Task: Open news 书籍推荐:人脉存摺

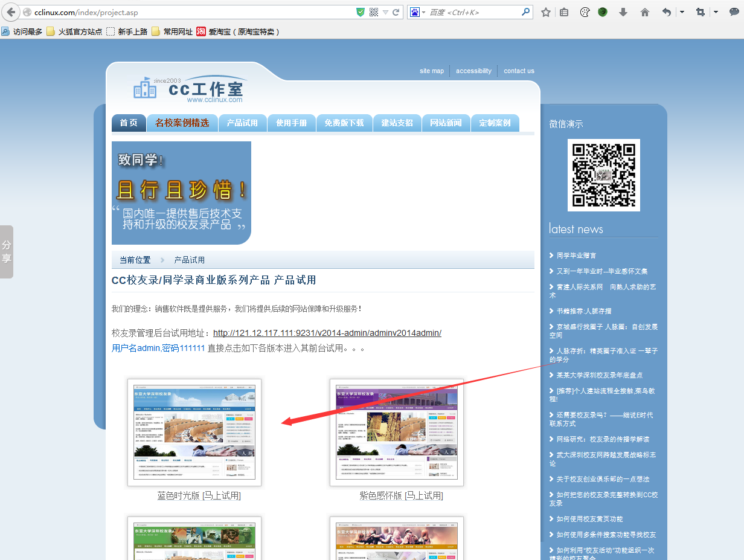Action: (x=584, y=311)
